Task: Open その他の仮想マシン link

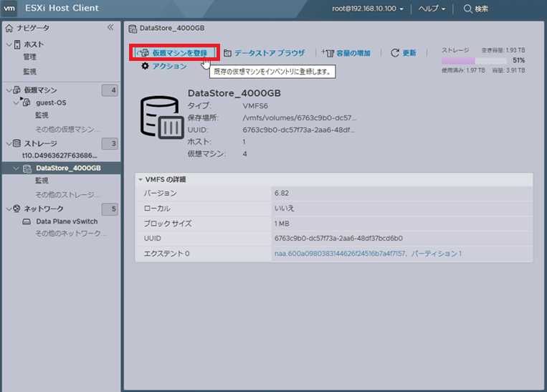Action: (x=67, y=130)
